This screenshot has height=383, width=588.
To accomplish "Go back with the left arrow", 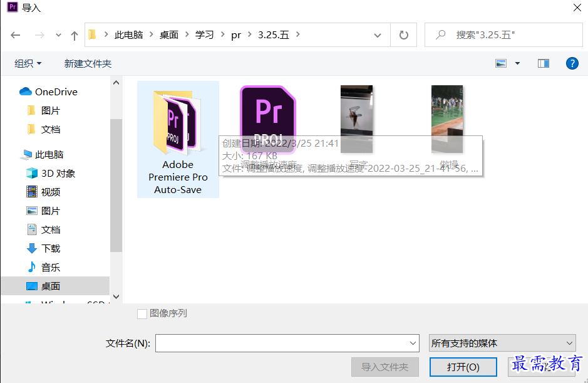I will [x=16, y=35].
